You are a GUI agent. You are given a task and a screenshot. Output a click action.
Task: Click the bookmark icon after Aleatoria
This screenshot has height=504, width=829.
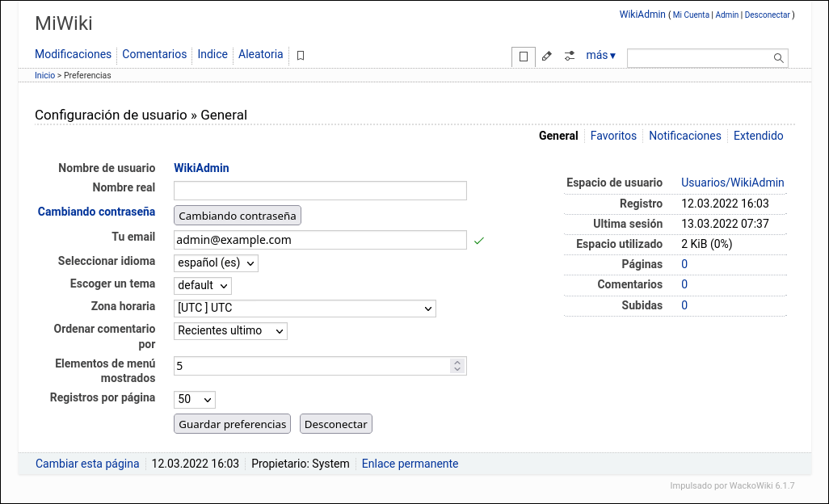(301, 56)
